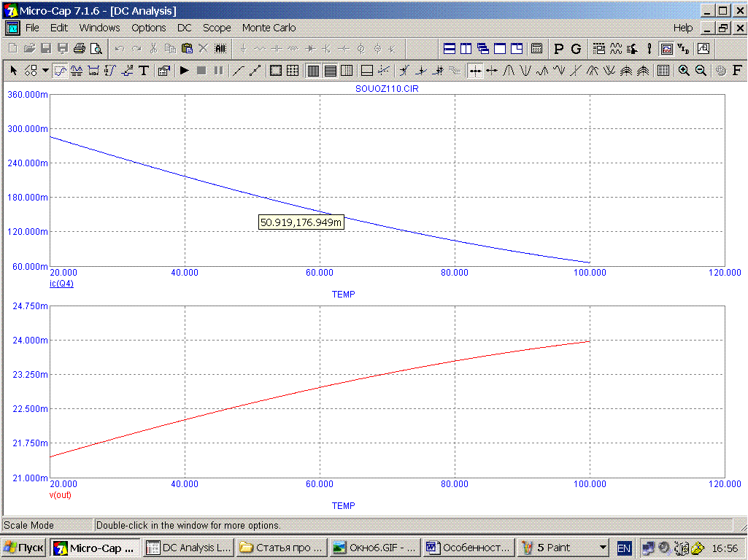Select the Valley cursor function icon

(525, 71)
